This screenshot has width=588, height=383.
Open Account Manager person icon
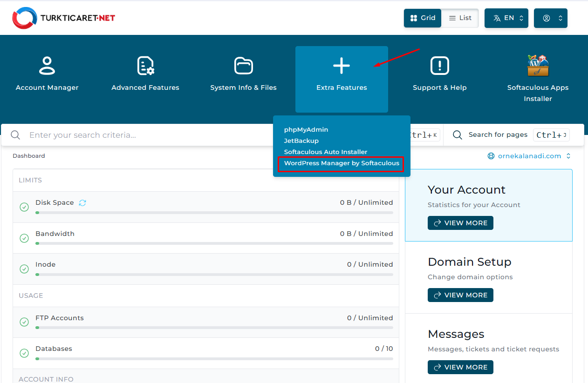click(47, 66)
